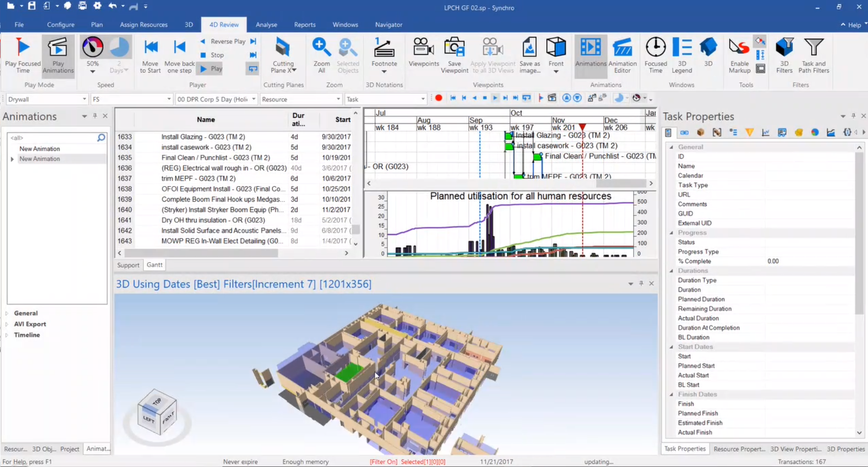The height and width of the screenshot is (467, 868).
Task: Click the gold coins cost icon in Task Properties
Action: [x=798, y=132]
